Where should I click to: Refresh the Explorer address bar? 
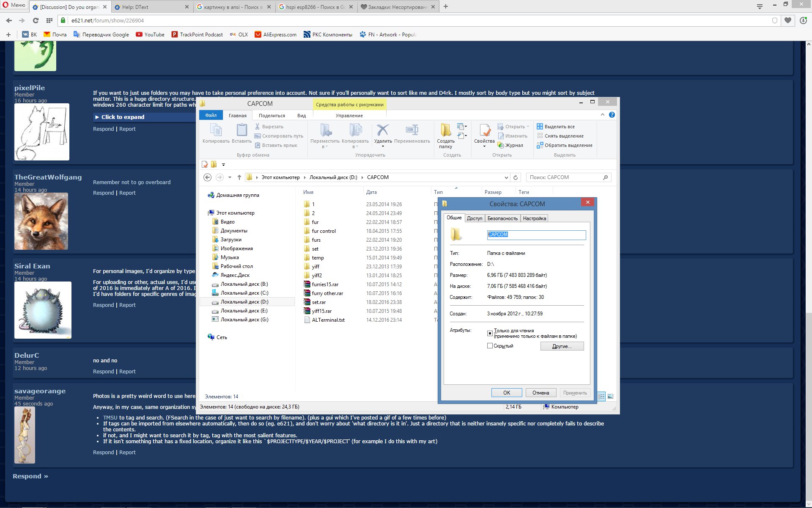(x=516, y=177)
